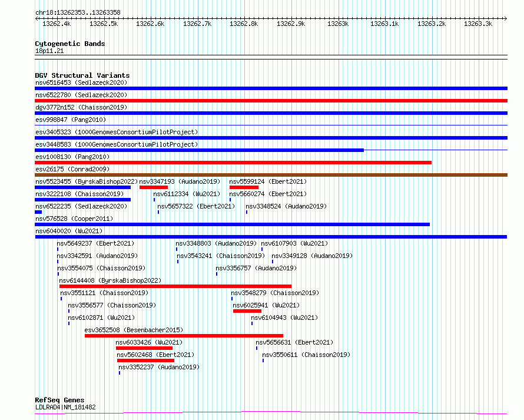Select the brown esv26175 (Conrad2009) bar
This screenshot has width=524, height=420.
(271, 175)
